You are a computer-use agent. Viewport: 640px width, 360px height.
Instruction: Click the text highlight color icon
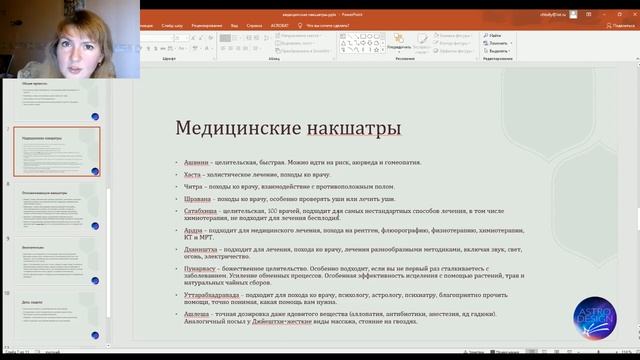pos(195,48)
